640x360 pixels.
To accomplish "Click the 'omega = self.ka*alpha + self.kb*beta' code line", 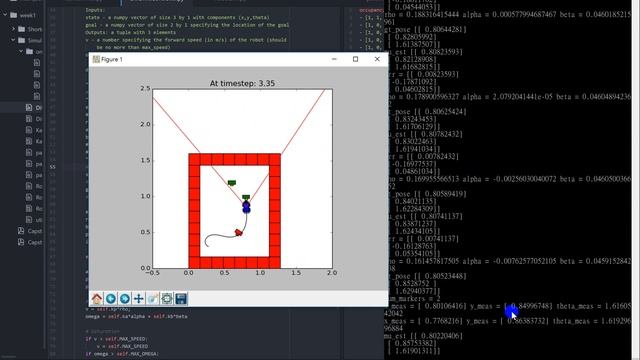I will (136, 316).
